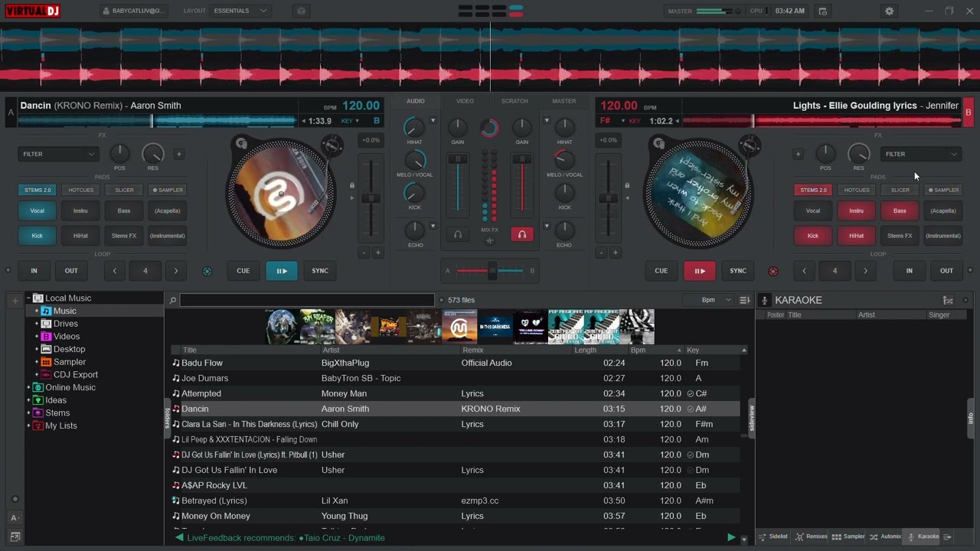This screenshot has height=551, width=980.
Task: Open the Bpm sort dropdown above the file list
Action: tap(708, 300)
